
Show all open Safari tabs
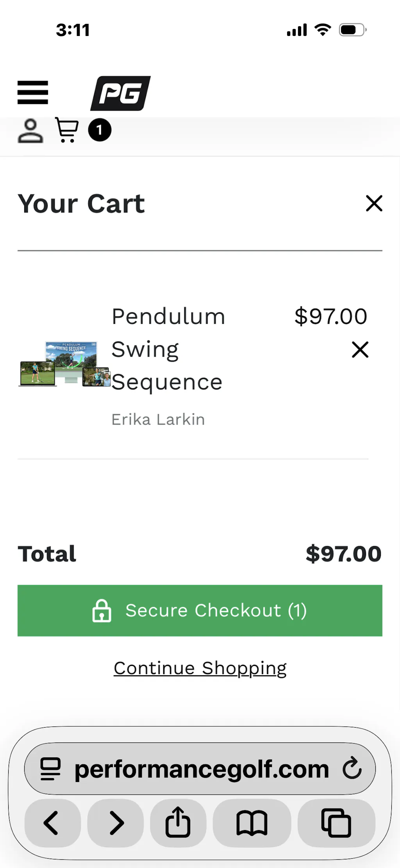336,823
